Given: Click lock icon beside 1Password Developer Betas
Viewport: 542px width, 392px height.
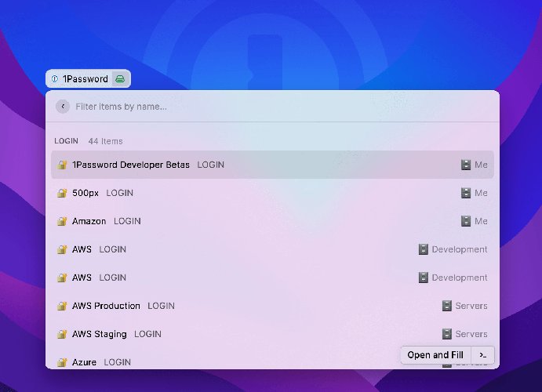Looking at the screenshot, I should tap(62, 165).
